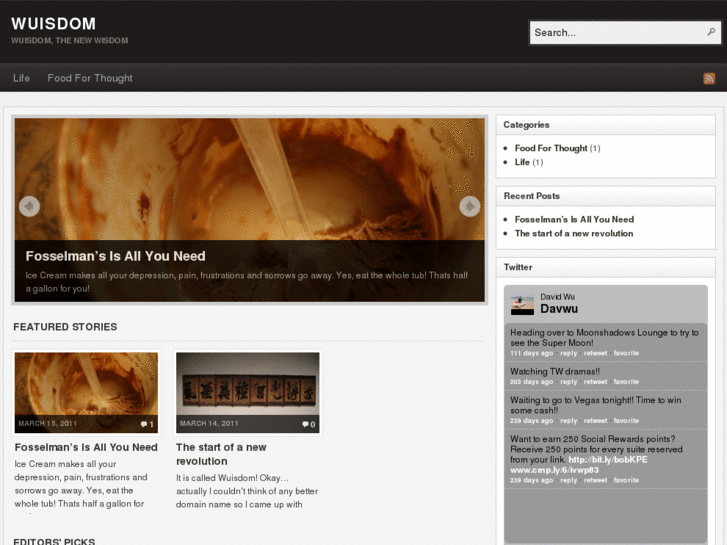Favorite the Vegas tonight tweet
Screen dimensions: 727x545
[x=626, y=421]
